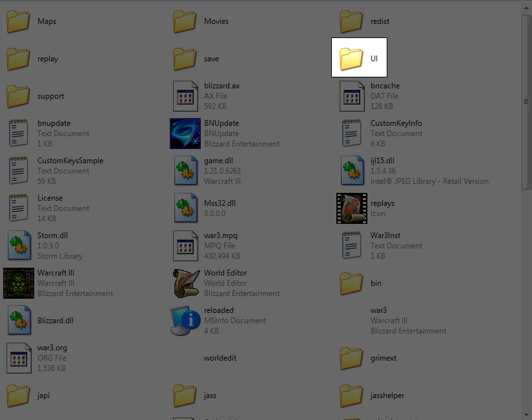Viewport: 532px width, 420px height.
Task: Select the bin folder icon
Action: [351, 283]
